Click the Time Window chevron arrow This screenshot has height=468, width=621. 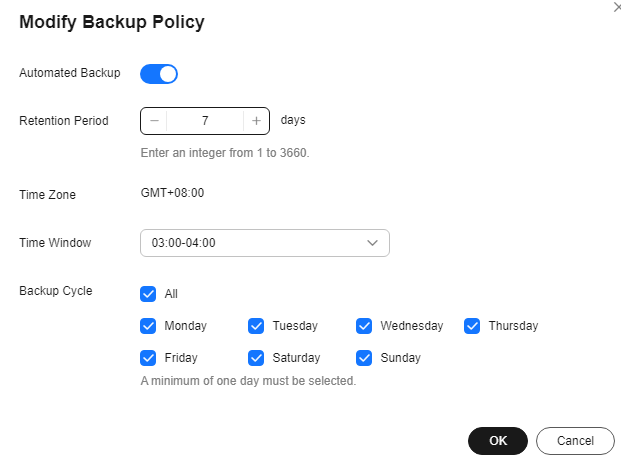(373, 243)
